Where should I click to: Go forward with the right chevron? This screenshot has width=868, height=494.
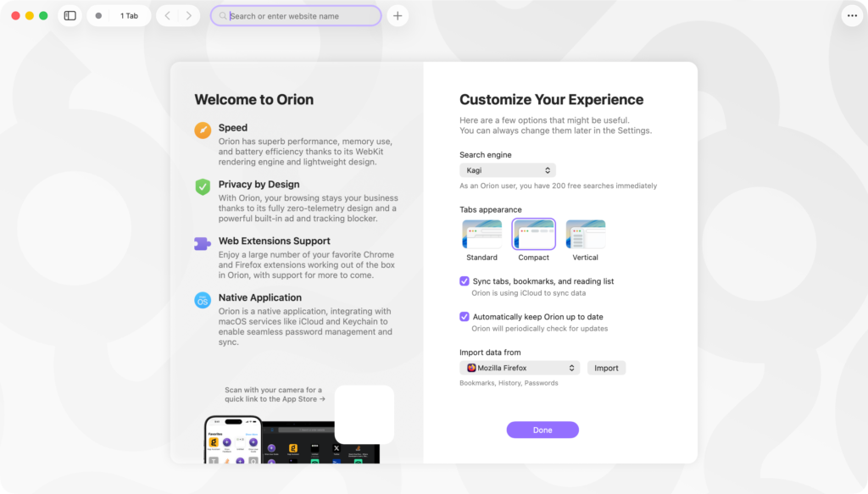point(189,15)
